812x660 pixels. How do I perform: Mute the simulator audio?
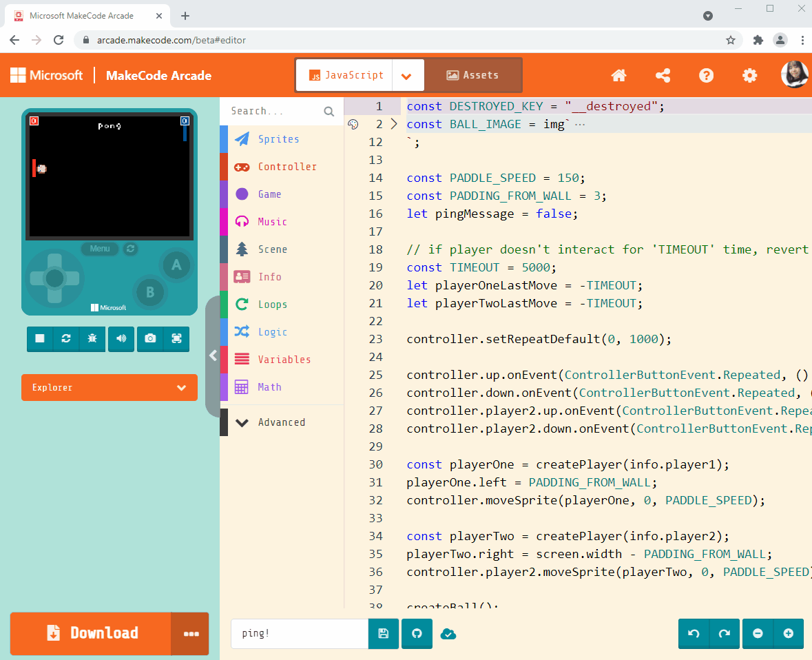point(121,339)
